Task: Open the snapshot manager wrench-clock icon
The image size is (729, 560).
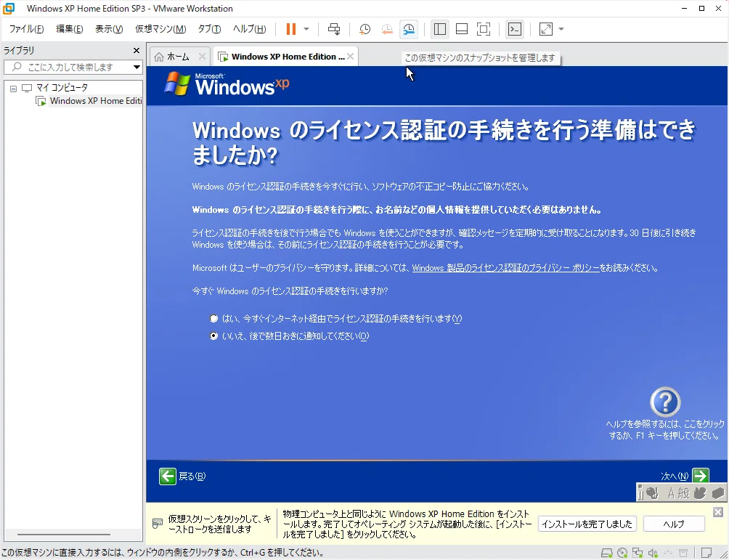Action: [x=409, y=29]
